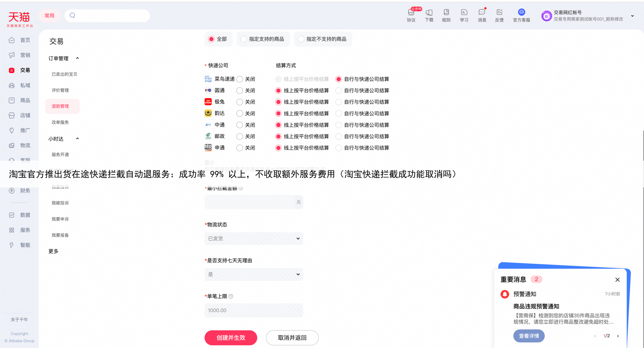
Task: Open the 协议 icon in top bar
Action: 411,15
